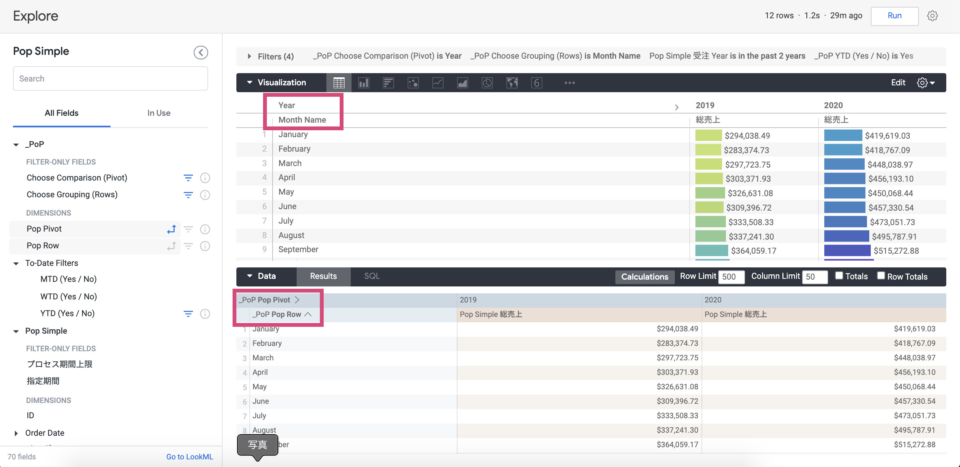Select the area chart visualization icon
Image resolution: width=960 pixels, height=467 pixels.
[462, 83]
